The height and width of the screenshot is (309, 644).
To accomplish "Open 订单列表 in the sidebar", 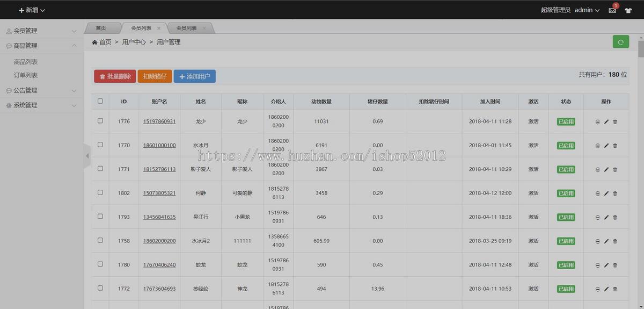I will [x=26, y=76].
